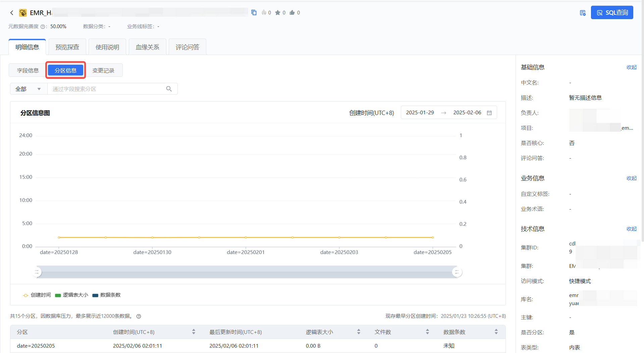Toggle 创建时间 legend series in chart
This screenshot has height=353, width=644.
tap(37, 295)
